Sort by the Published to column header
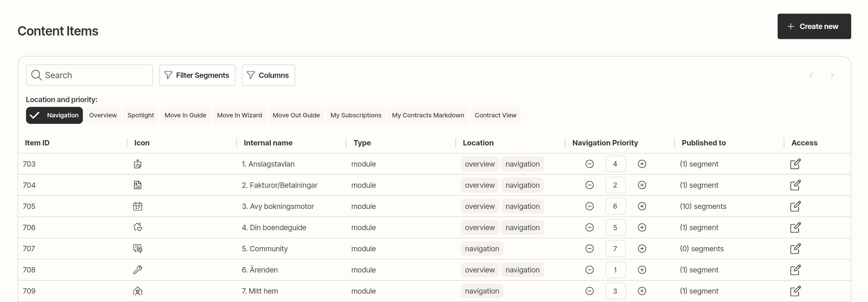The height and width of the screenshot is (302, 868). click(704, 143)
